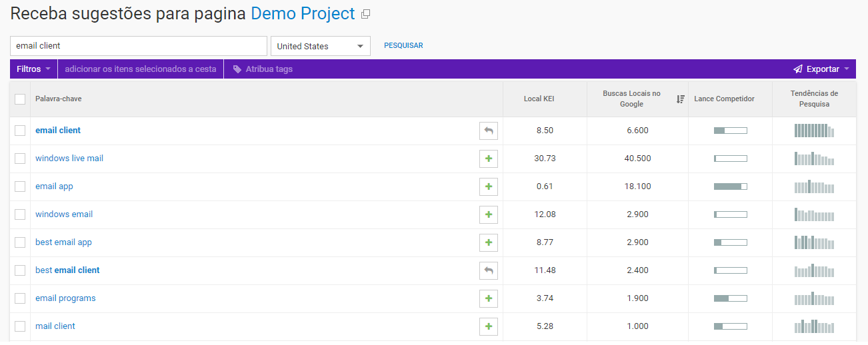Check the windows email row checkbox
868x345 pixels.
point(20,214)
